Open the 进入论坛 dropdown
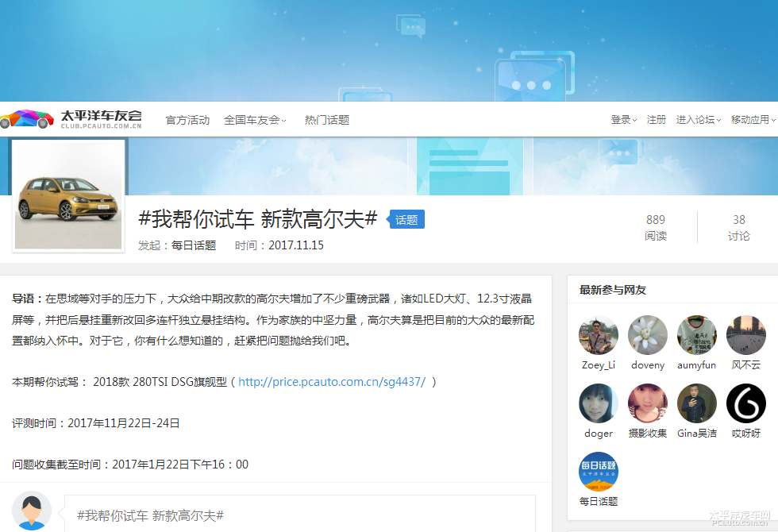Image resolution: width=778 pixels, height=532 pixels. [698, 120]
